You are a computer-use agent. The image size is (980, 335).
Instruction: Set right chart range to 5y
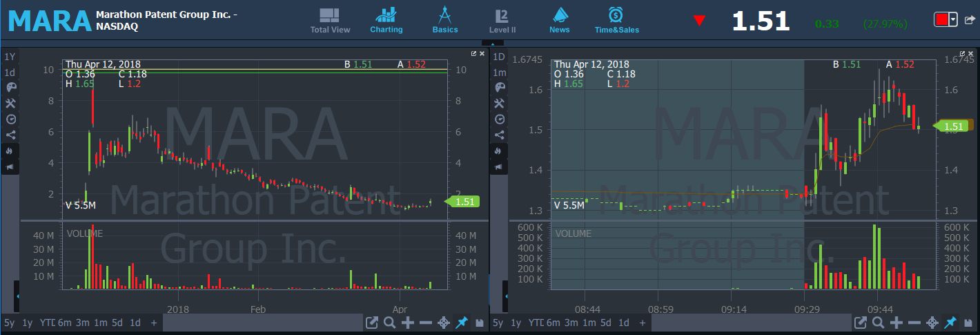(x=498, y=323)
